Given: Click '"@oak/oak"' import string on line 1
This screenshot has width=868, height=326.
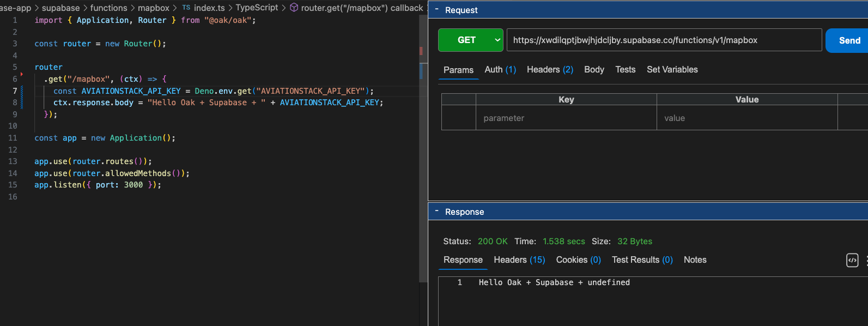Looking at the screenshot, I should tap(228, 20).
